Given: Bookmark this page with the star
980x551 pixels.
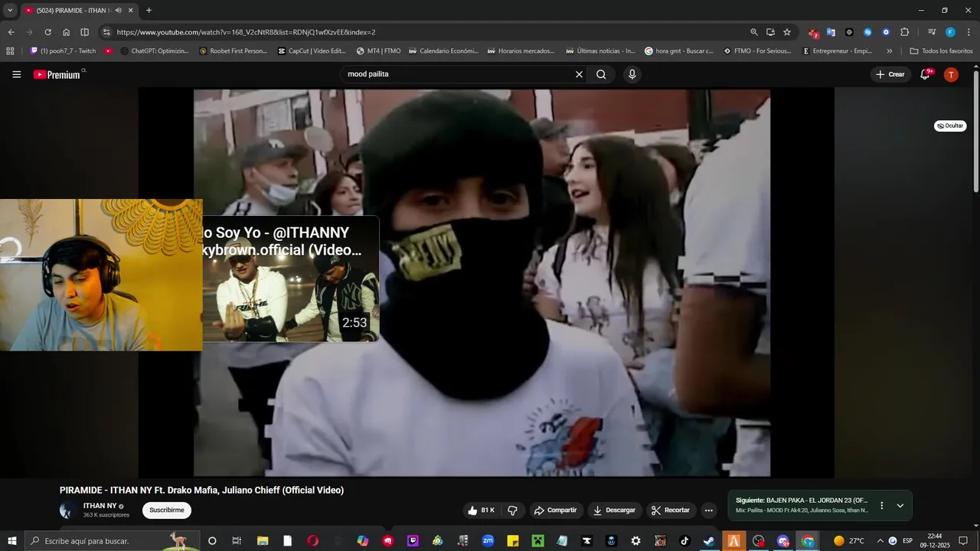Looking at the screenshot, I should (x=787, y=32).
